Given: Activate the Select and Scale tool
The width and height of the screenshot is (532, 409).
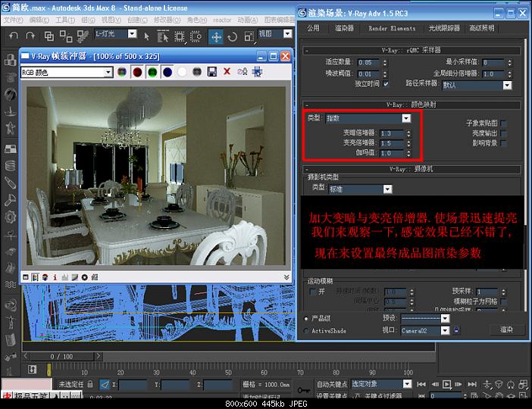Looking at the screenshot, I should coord(249,36).
